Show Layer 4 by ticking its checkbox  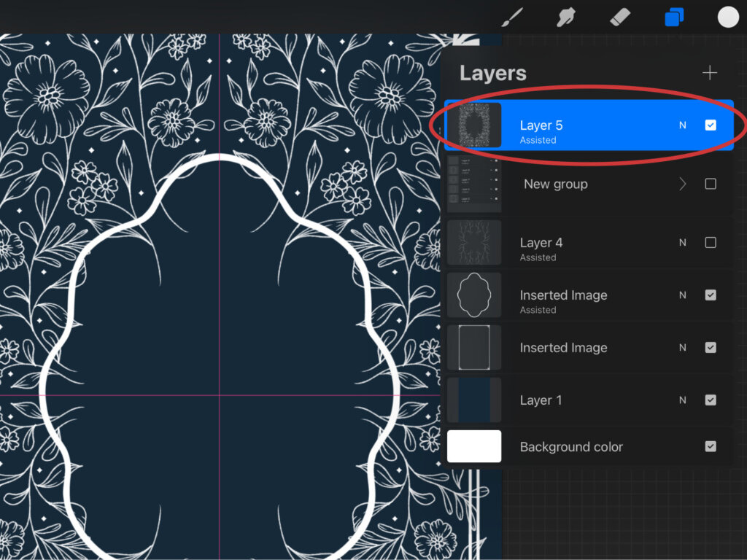pyautogui.click(x=711, y=243)
